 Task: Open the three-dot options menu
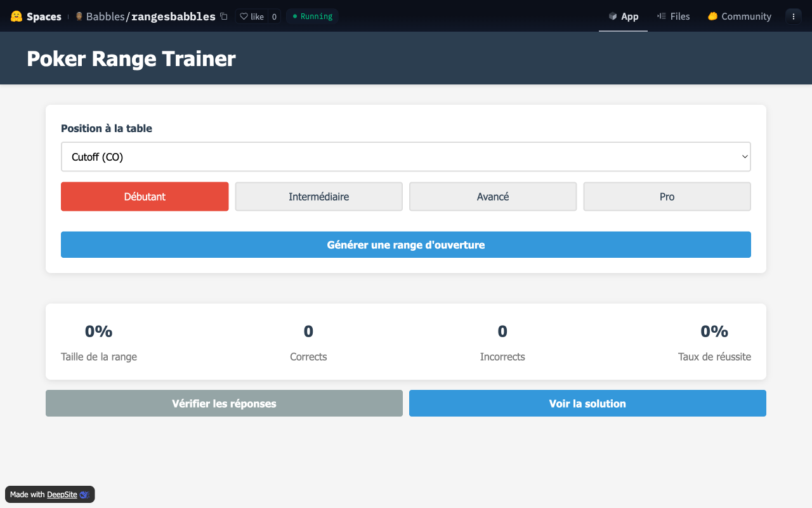click(794, 17)
